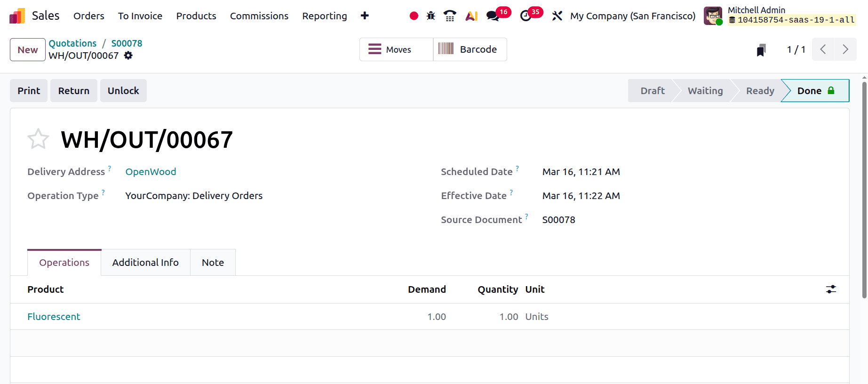Click the Ready status stage

point(760,91)
